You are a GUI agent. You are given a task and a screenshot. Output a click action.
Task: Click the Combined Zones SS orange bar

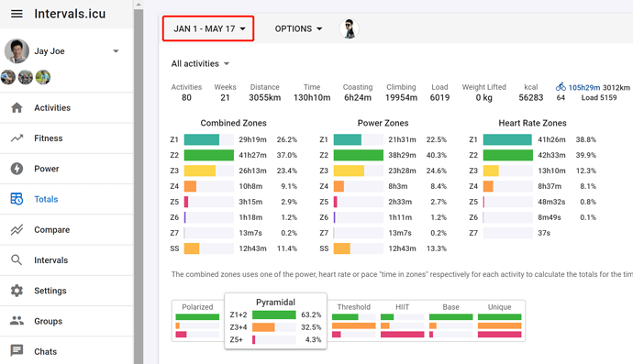192,248
